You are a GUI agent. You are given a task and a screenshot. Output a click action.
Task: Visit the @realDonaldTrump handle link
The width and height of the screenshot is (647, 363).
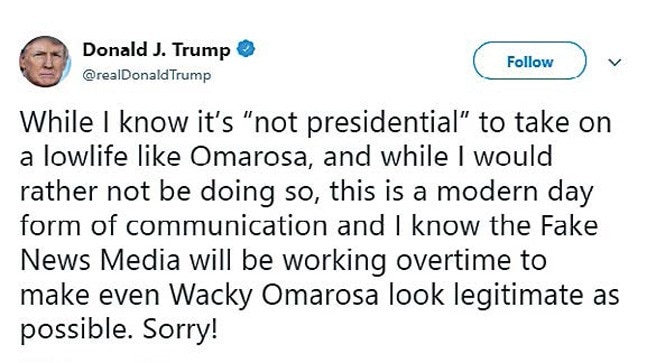tap(147, 75)
